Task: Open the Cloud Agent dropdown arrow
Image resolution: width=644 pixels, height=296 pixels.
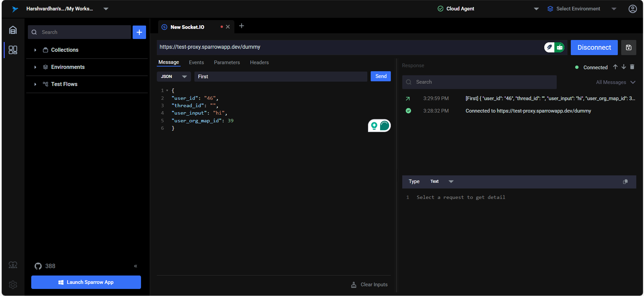Action: pyautogui.click(x=536, y=9)
